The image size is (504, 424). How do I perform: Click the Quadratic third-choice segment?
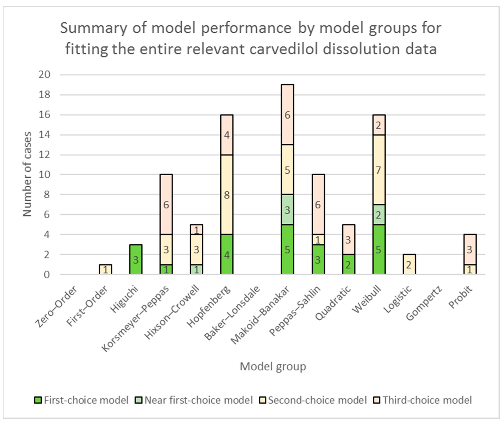coord(348,240)
